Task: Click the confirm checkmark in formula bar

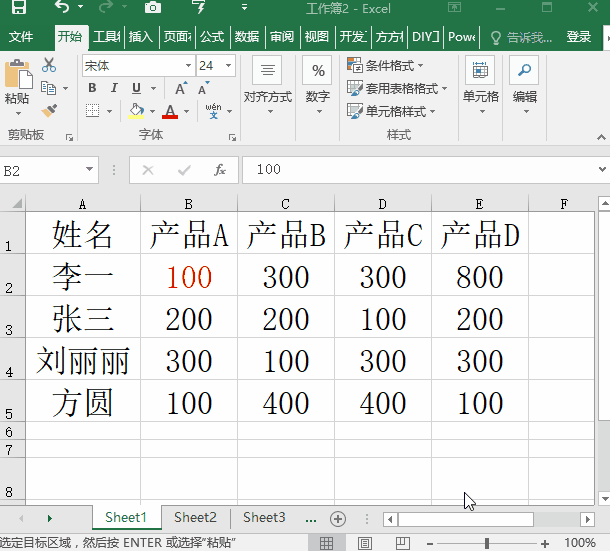Action: click(184, 170)
